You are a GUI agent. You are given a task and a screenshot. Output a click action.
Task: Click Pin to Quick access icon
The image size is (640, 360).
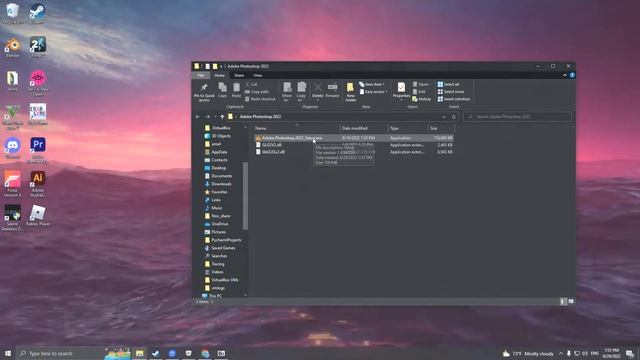[204, 92]
